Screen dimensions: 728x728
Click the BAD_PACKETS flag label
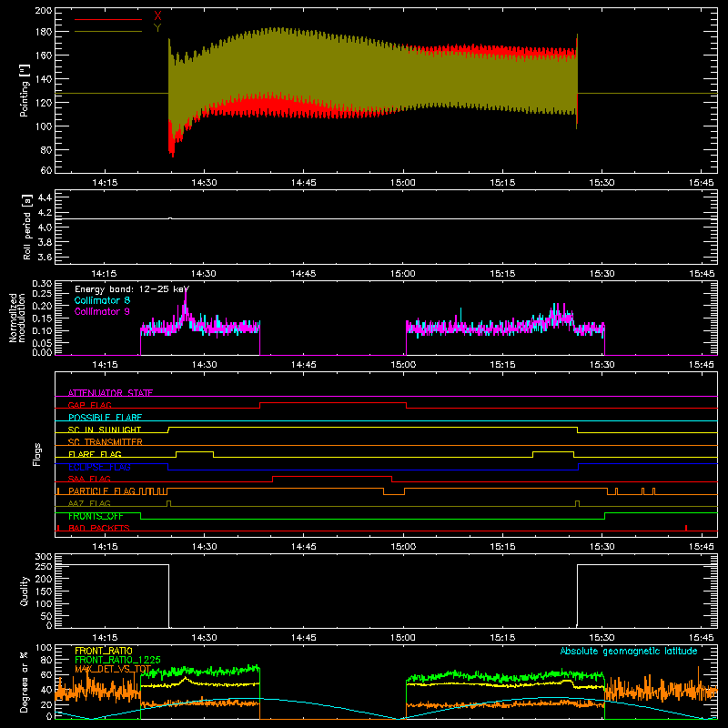[99, 528]
